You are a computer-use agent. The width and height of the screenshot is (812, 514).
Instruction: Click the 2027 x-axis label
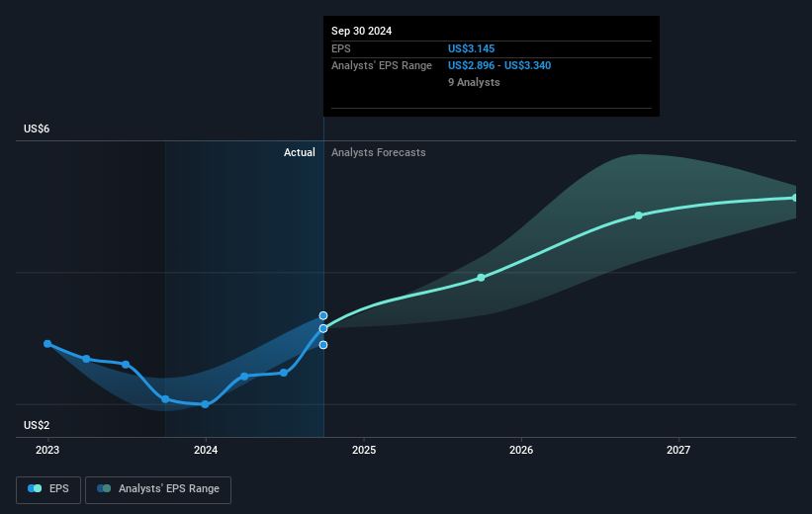click(678, 450)
